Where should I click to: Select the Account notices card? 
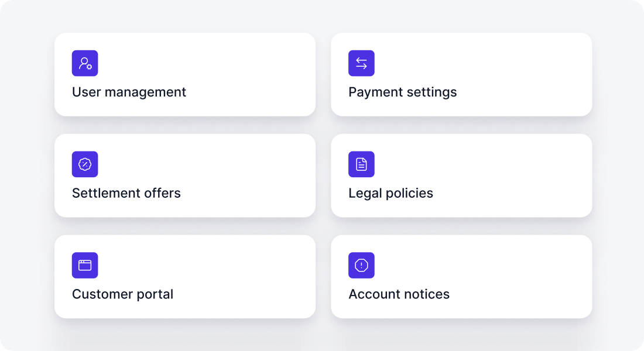pos(461,277)
